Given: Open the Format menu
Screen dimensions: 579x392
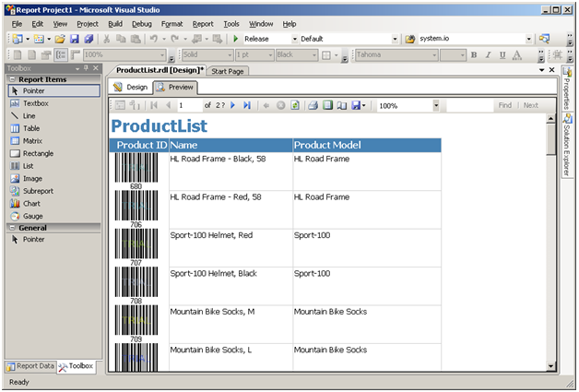Looking at the screenshot, I should click(x=171, y=24).
